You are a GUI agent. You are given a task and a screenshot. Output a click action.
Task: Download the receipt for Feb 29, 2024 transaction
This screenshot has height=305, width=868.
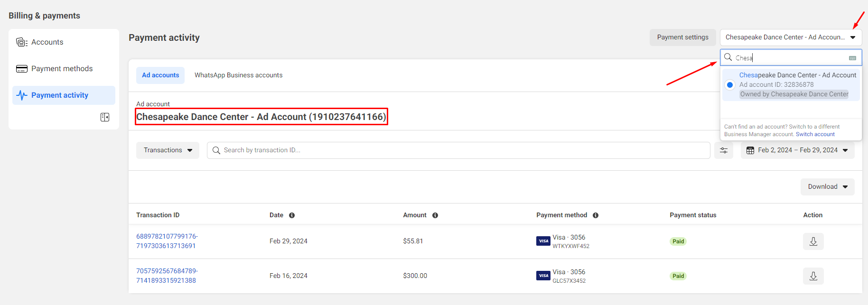(813, 241)
